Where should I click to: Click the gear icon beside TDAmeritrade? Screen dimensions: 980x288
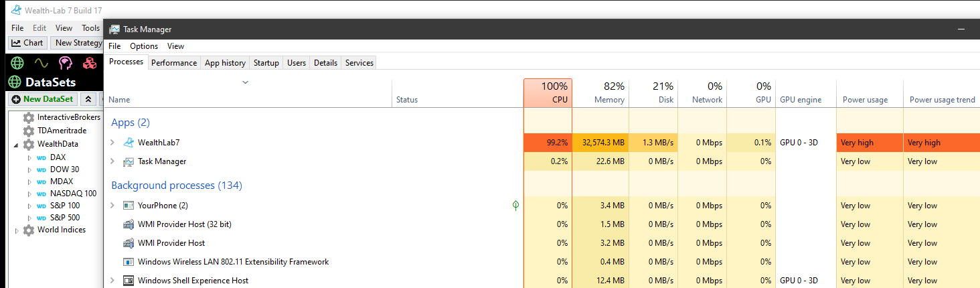29,131
